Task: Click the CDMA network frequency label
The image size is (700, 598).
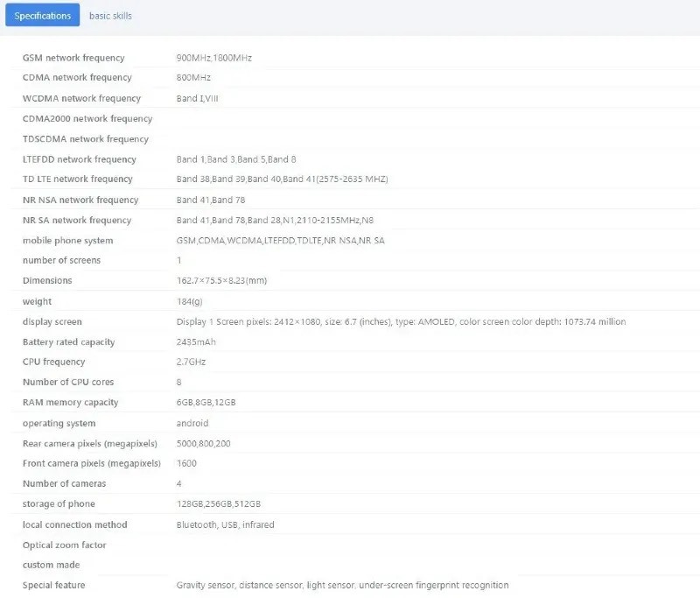Action: click(x=77, y=78)
